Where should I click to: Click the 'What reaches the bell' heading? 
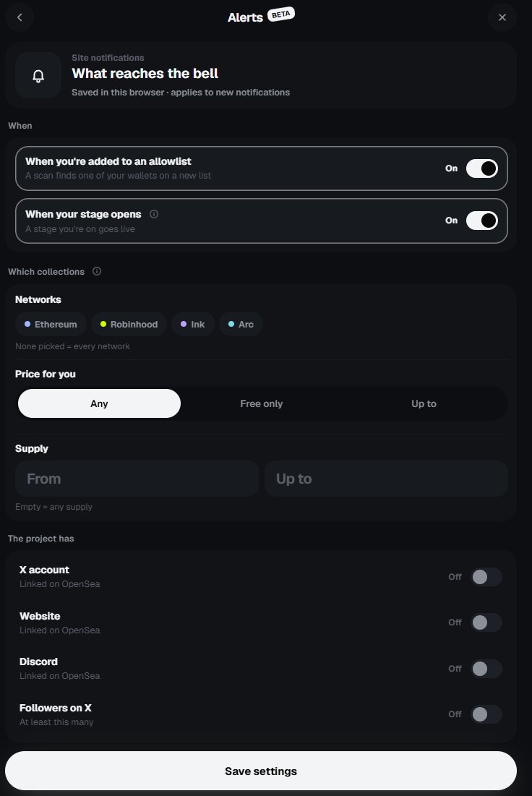click(145, 74)
